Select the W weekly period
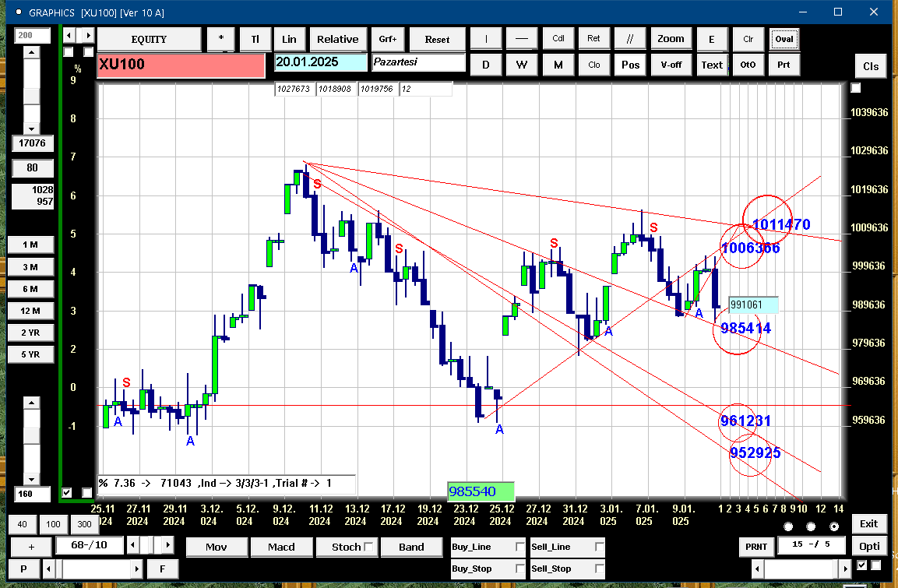The width and height of the screenshot is (898, 588). coord(522,65)
